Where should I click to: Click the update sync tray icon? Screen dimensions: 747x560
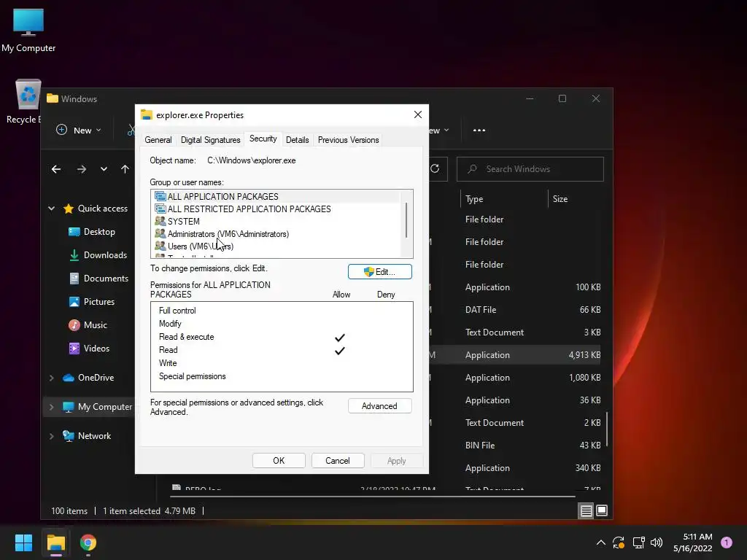click(619, 542)
